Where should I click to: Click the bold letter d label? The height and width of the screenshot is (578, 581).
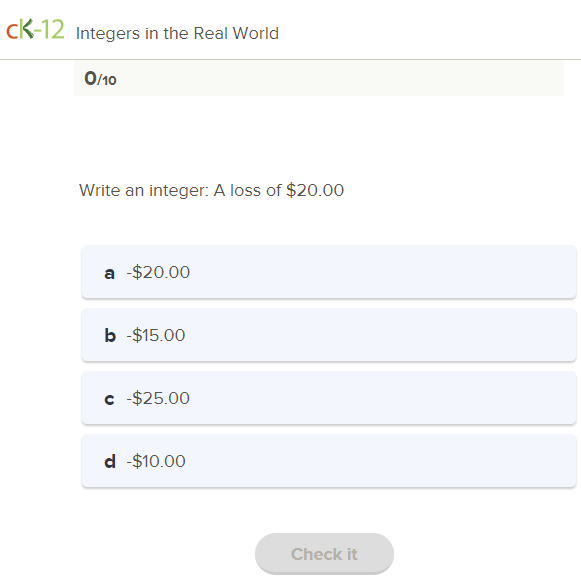[110, 461]
